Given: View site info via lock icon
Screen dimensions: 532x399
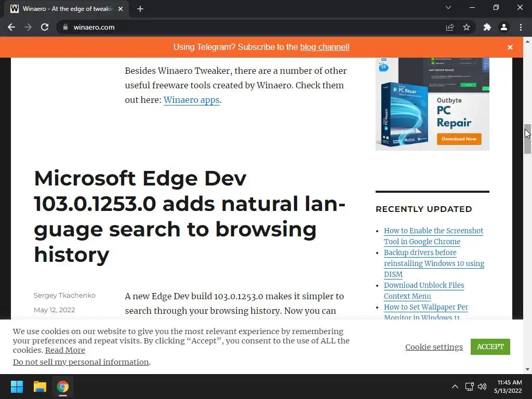Looking at the screenshot, I should [65, 27].
